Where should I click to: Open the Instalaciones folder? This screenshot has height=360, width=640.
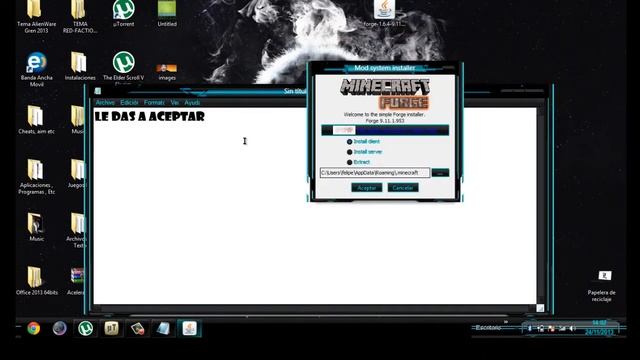pyautogui.click(x=80, y=66)
